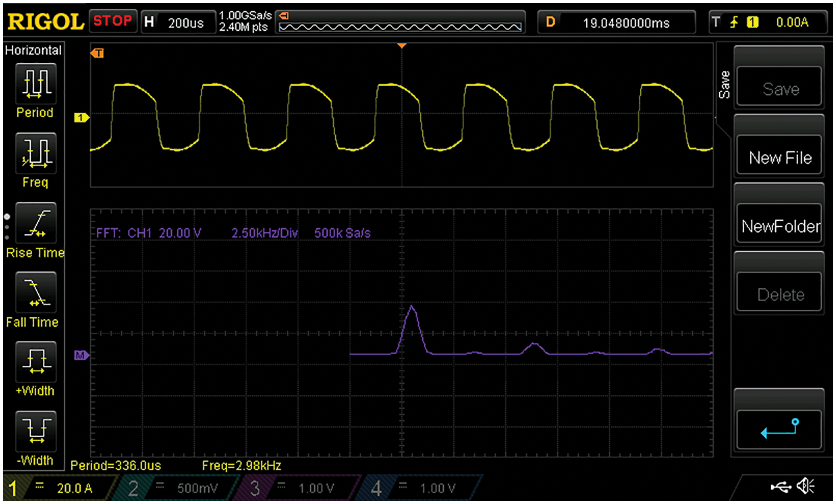This screenshot has width=836, height=504.
Task: Click the speaker sound icon
Action: [x=805, y=487]
